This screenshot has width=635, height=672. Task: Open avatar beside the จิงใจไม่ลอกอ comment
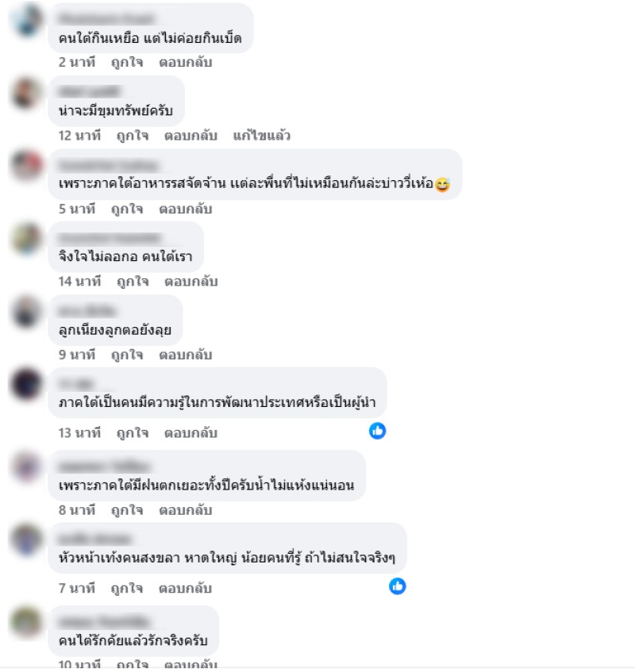(26, 238)
